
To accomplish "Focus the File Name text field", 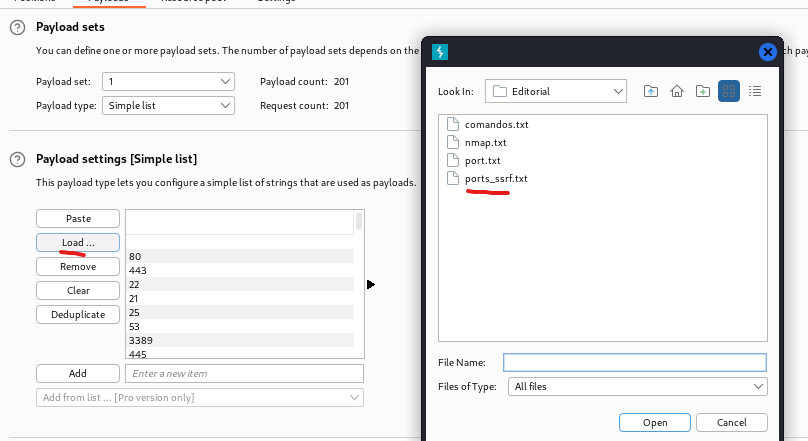I will pyautogui.click(x=634, y=362).
